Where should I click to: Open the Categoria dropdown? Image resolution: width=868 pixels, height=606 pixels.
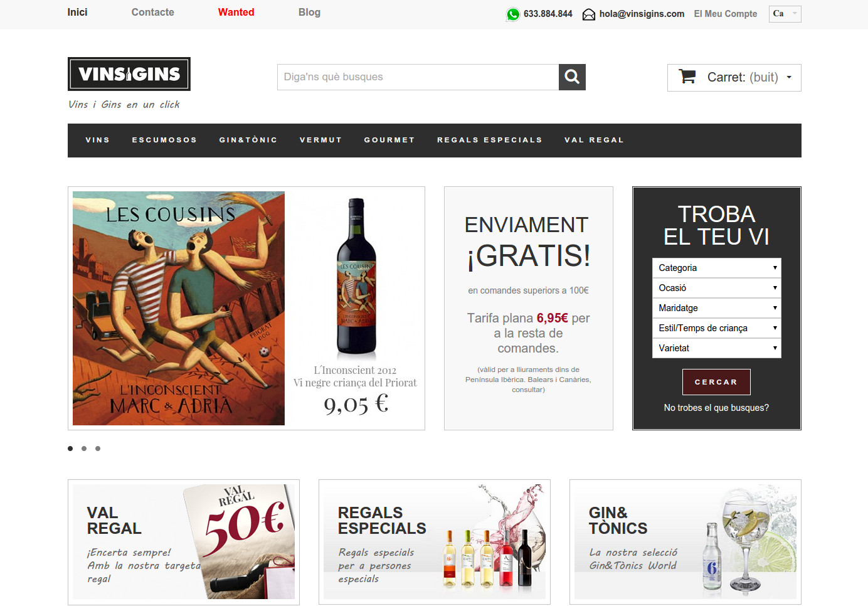tap(717, 268)
